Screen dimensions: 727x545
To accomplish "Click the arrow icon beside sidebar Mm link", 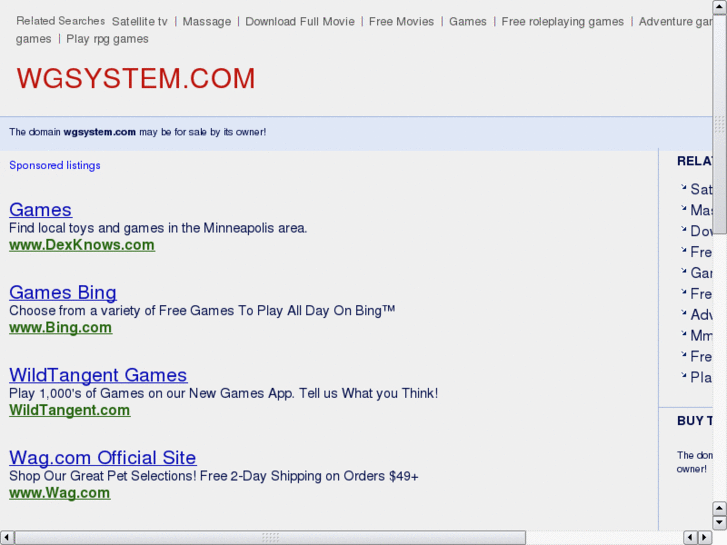I will [x=683, y=333].
